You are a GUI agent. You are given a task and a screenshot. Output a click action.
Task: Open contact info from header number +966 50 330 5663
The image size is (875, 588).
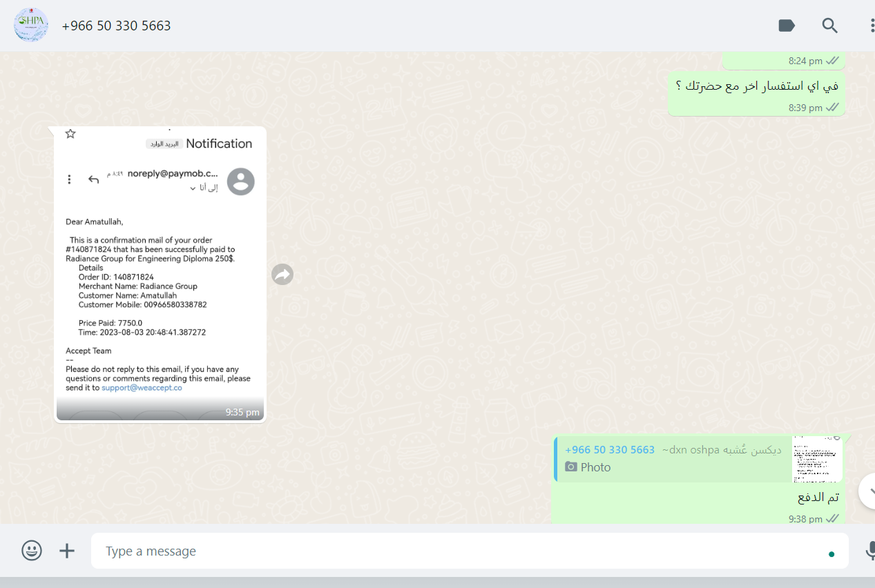pos(116,26)
